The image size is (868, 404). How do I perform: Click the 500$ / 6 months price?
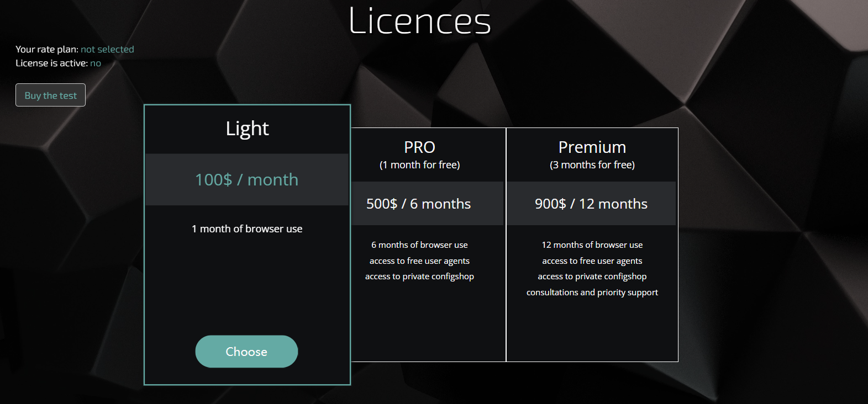click(x=418, y=204)
